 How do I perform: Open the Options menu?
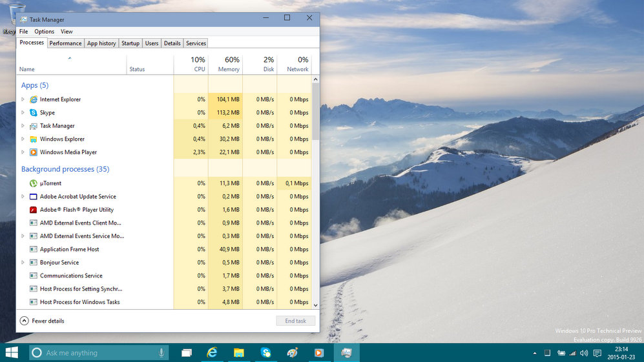(45, 32)
